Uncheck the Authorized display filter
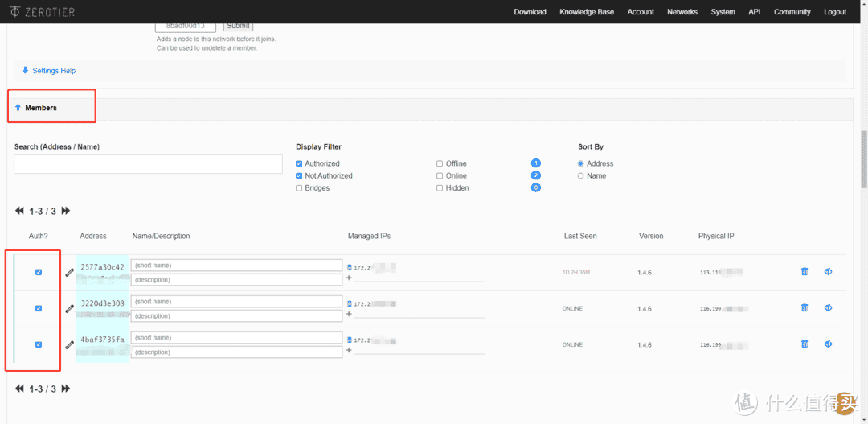The height and width of the screenshot is (424, 868). (300, 163)
